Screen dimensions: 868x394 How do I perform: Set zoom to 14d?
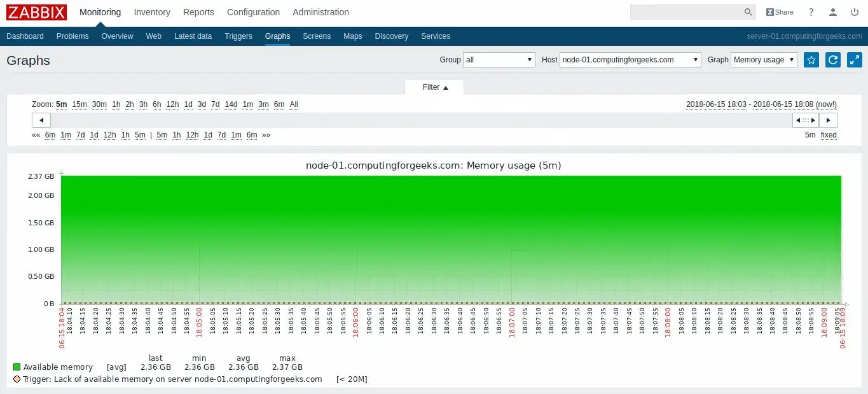[x=231, y=104]
